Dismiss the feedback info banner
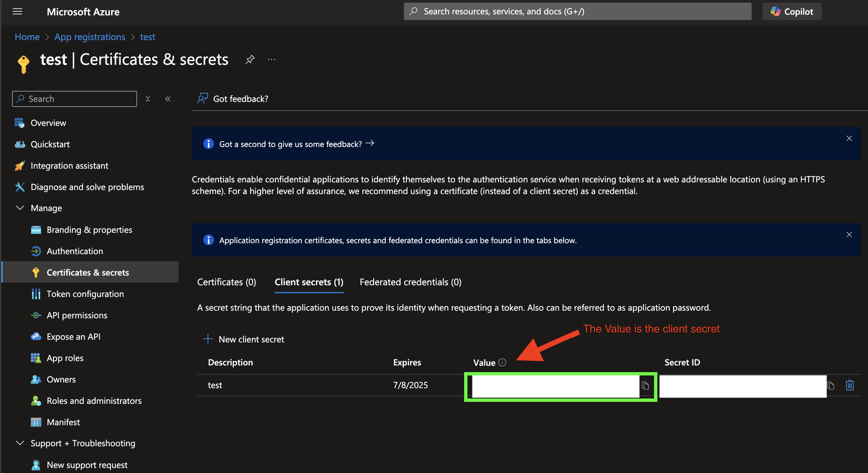This screenshot has width=868, height=473. point(849,138)
